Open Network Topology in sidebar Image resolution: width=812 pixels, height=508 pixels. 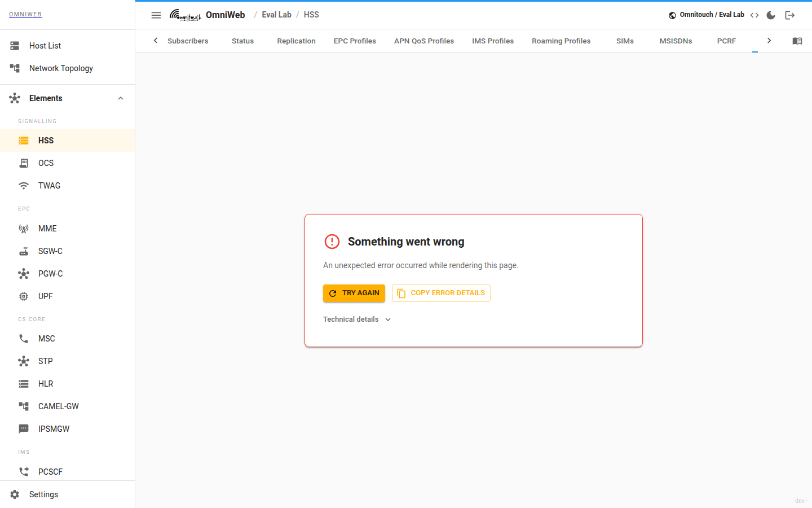pyautogui.click(x=68, y=68)
